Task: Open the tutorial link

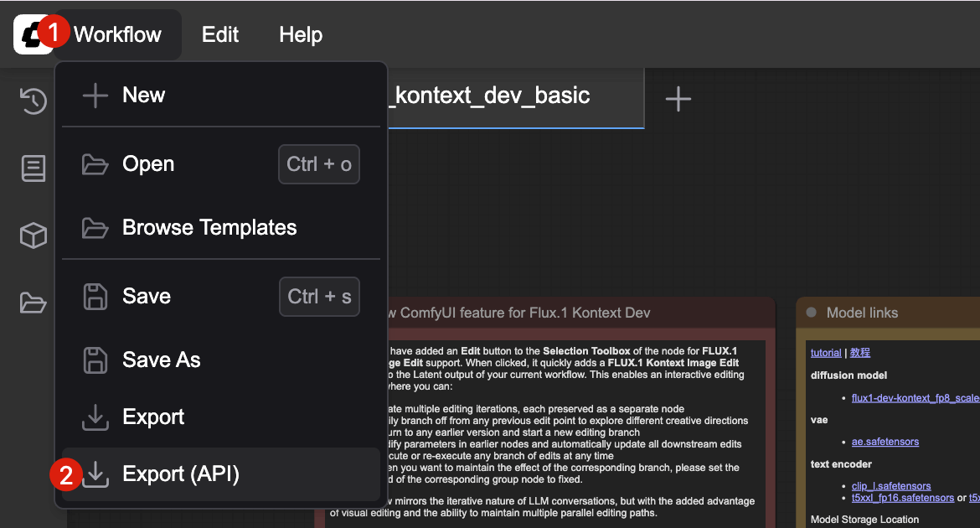Action: coord(826,353)
